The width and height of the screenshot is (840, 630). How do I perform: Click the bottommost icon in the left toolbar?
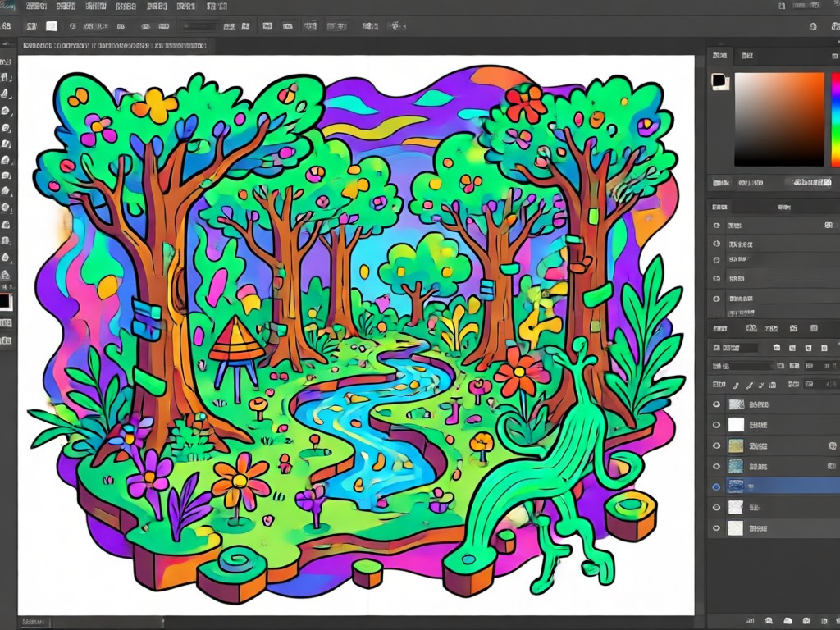[6, 340]
